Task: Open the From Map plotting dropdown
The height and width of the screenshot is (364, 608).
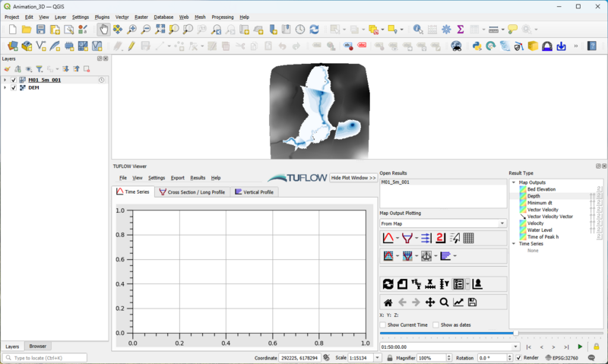Action: click(x=442, y=223)
